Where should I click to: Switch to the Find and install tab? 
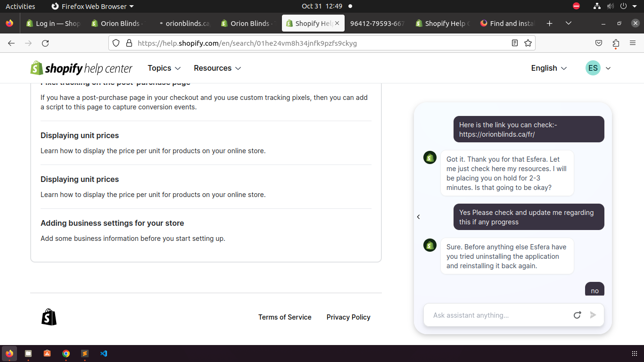click(507, 24)
